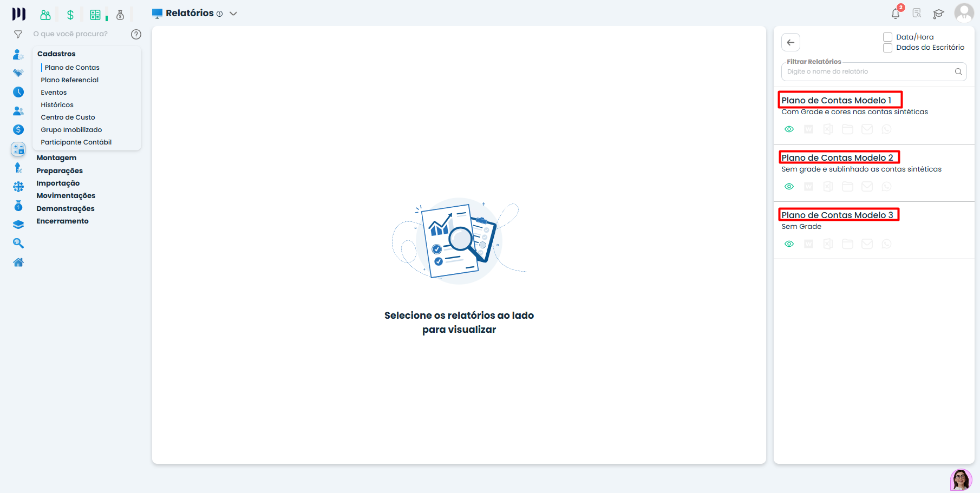
Task: Expand the Relatórios dropdown chevron
Action: (233, 14)
